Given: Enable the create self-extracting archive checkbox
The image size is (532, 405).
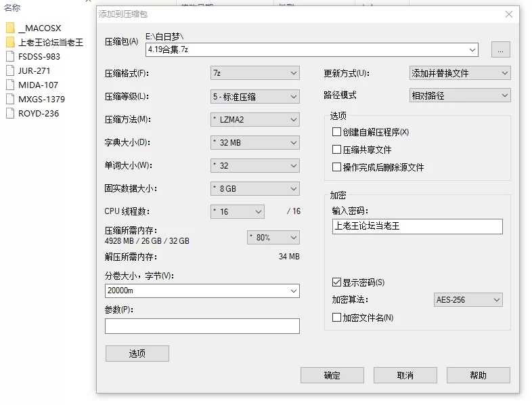Looking at the screenshot, I should tap(336, 132).
